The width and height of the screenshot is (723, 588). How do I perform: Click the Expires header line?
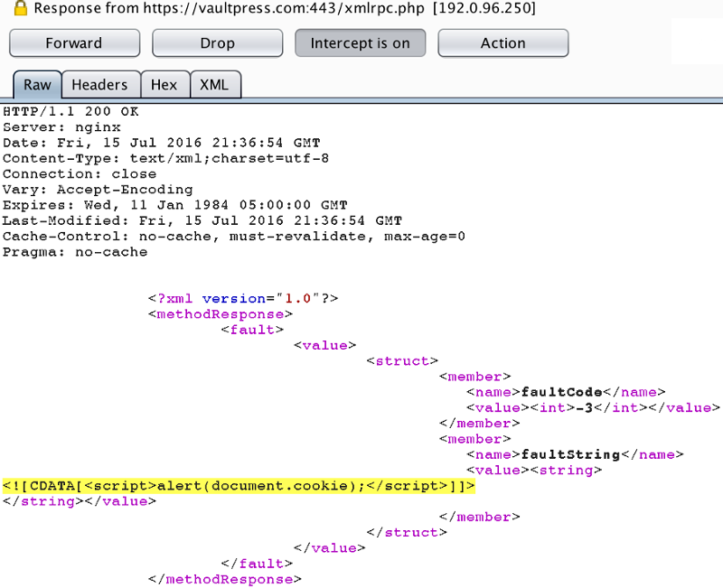tap(175, 205)
